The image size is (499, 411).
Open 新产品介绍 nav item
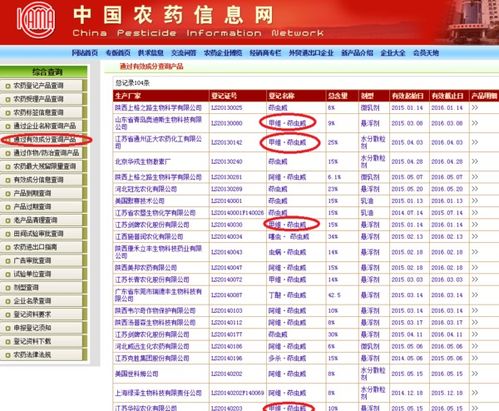(x=357, y=53)
